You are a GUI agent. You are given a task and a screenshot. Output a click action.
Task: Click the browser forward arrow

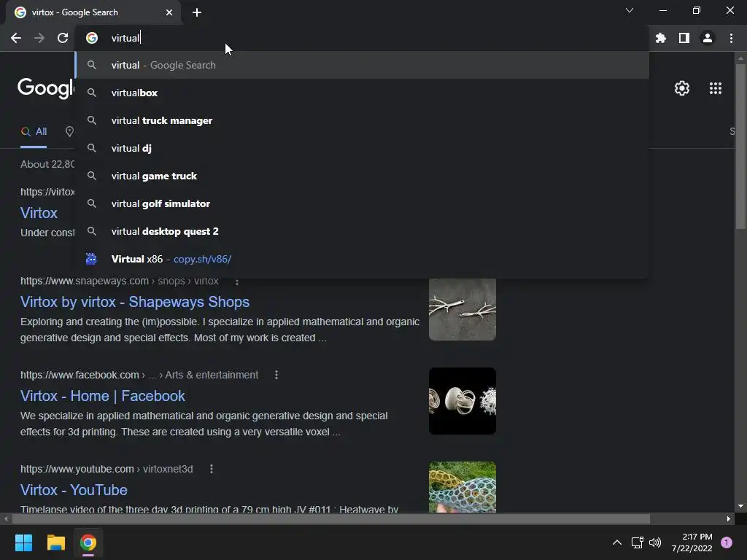point(39,38)
